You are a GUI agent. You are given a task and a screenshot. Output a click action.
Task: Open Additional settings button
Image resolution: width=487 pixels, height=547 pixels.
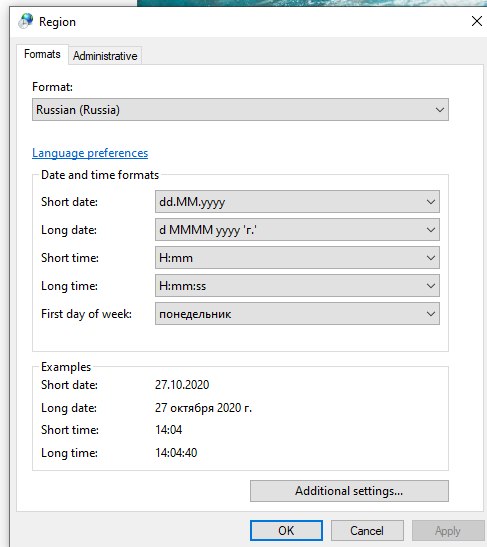(x=349, y=491)
